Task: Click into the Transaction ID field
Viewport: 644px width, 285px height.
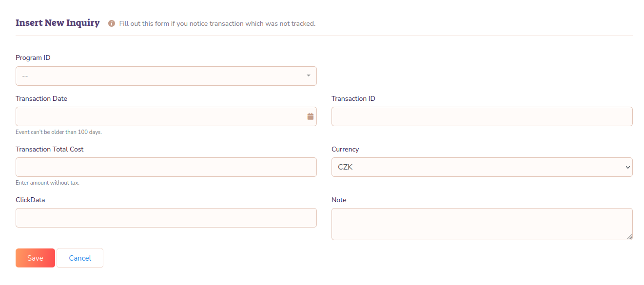Action: pos(482,116)
